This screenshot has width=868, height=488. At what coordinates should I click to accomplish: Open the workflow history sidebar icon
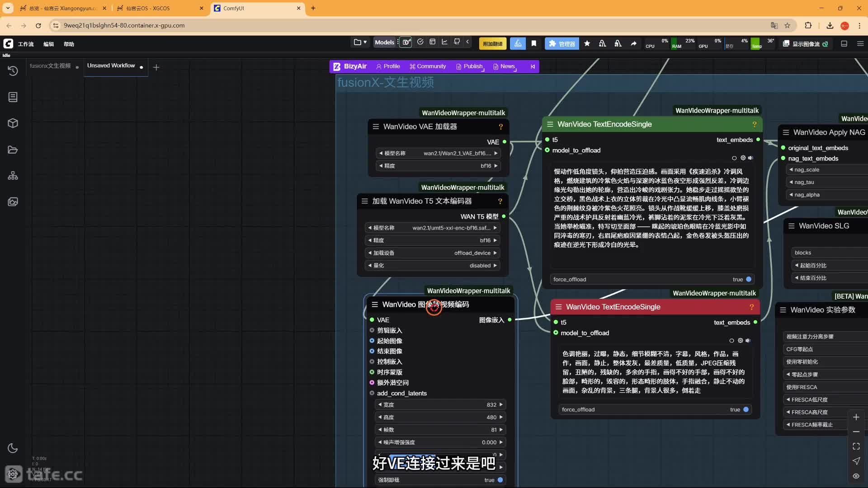click(13, 71)
